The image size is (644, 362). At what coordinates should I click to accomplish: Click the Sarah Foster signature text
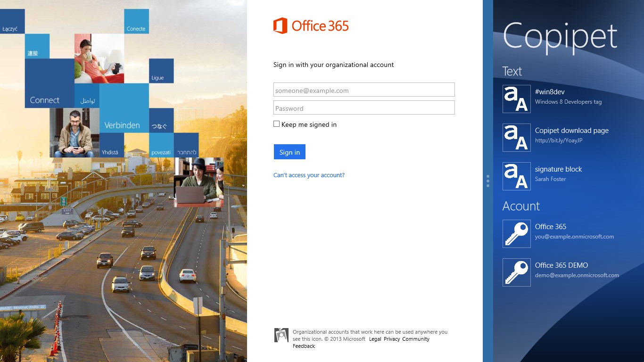[550, 179]
